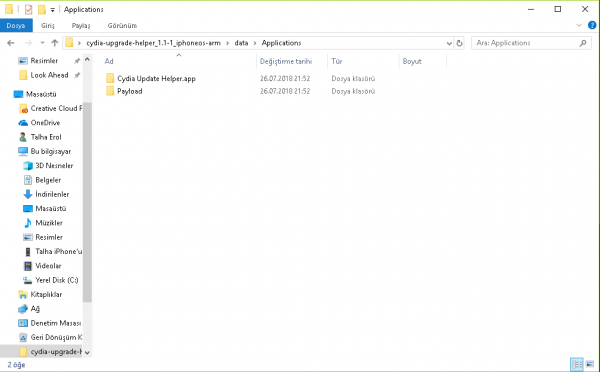Open Look Ahead pinned folder
The width and height of the screenshot is (600, 372).
point(49,75)
